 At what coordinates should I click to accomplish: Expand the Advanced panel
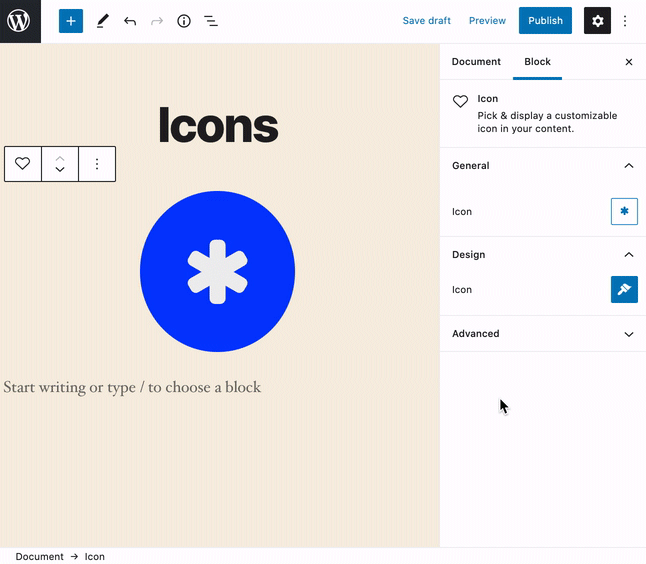pyautogui.click(x=543, y=334)
